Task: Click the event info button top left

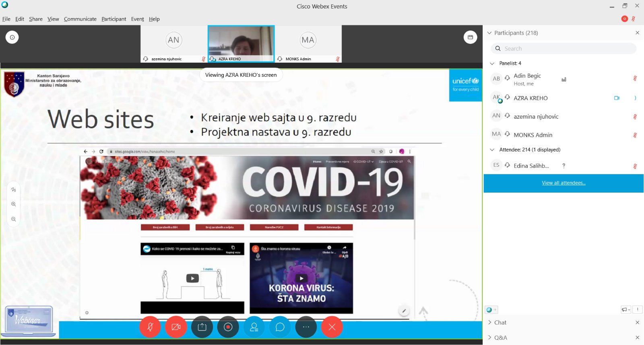Action: (12, 37)
